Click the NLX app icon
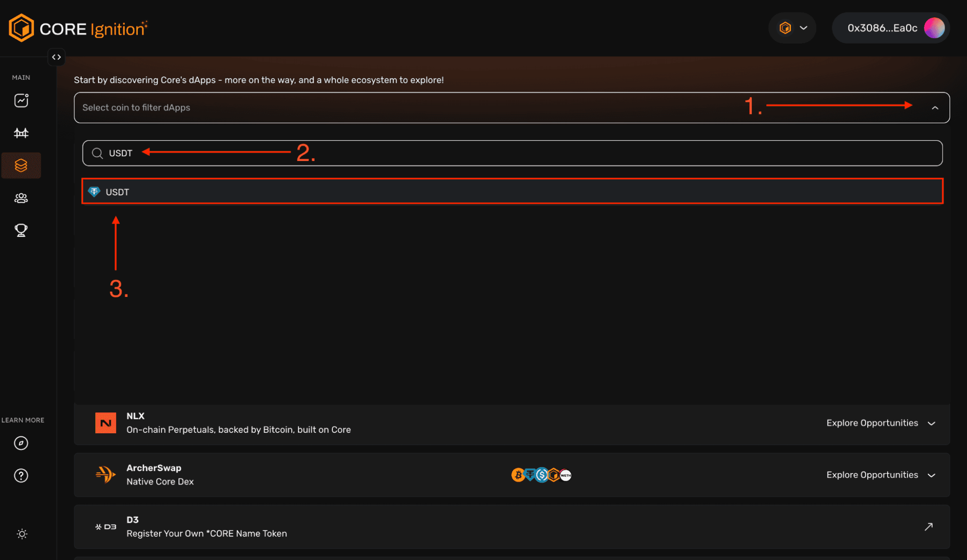Screen dimensions: 967x560 (x=105, y=423)
